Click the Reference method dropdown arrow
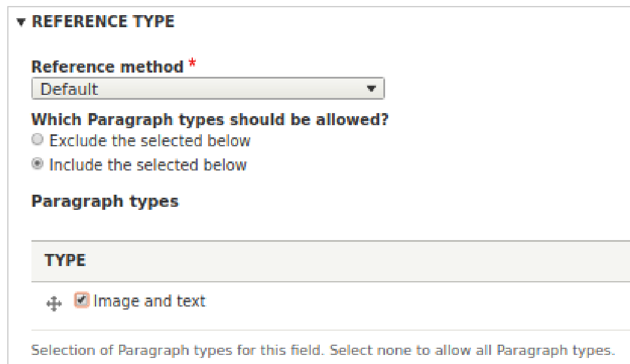Screen dimensions: 630x364 pos(371,89)
